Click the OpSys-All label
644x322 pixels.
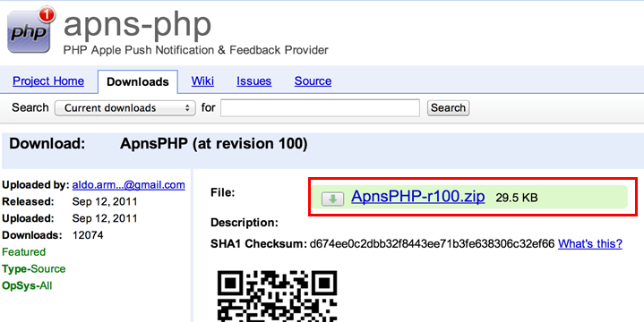27,286
